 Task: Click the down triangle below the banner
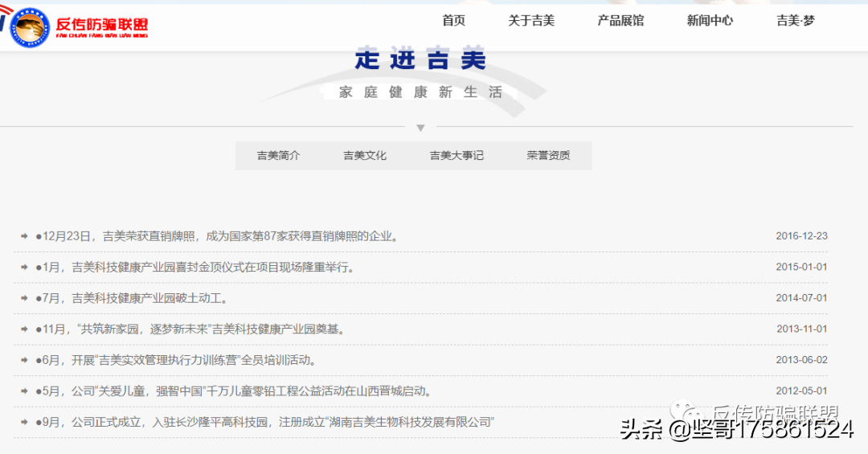tap(420, 128)
